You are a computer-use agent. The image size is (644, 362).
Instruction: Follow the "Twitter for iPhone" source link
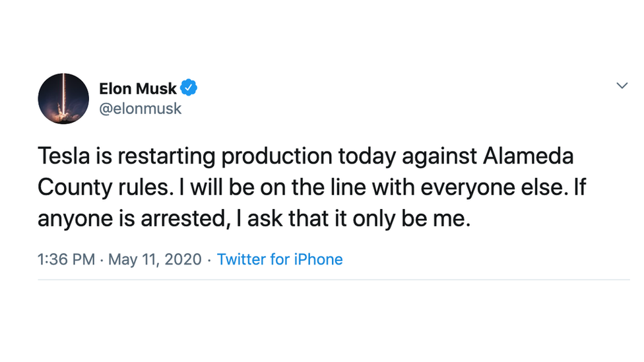coord(280,259)
